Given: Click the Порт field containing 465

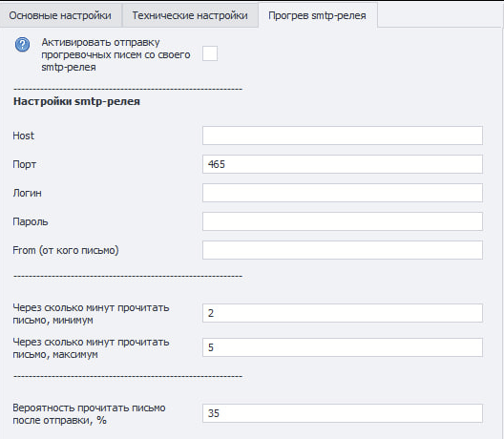Looking at the screenshot, I should (x=343, y=164).
